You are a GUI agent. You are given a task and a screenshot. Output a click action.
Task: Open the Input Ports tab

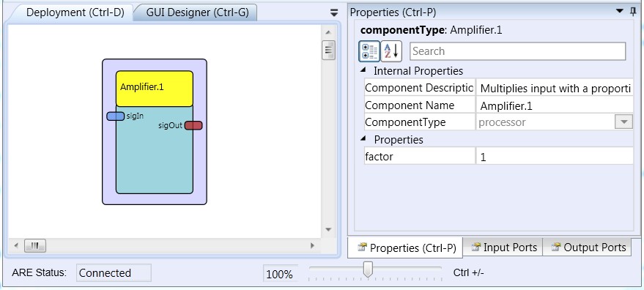click(503, 248)
